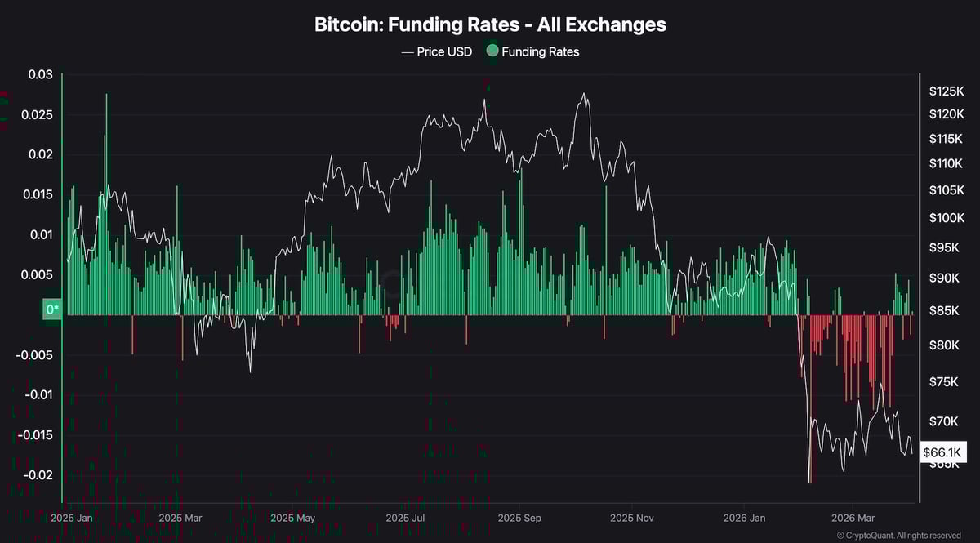This screenshot has width=980, height=543.
Task: Click the green 0* funding rate marker
Action: click(52, 309)
